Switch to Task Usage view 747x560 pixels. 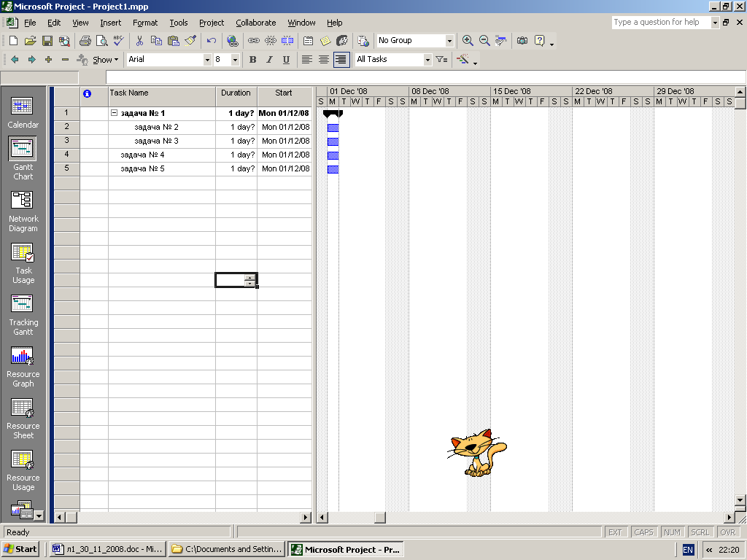(x=23, y=263)
